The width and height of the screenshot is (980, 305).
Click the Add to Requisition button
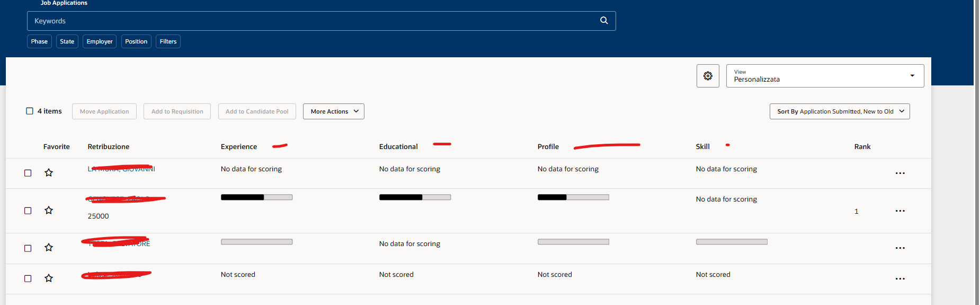coord(177,111)
